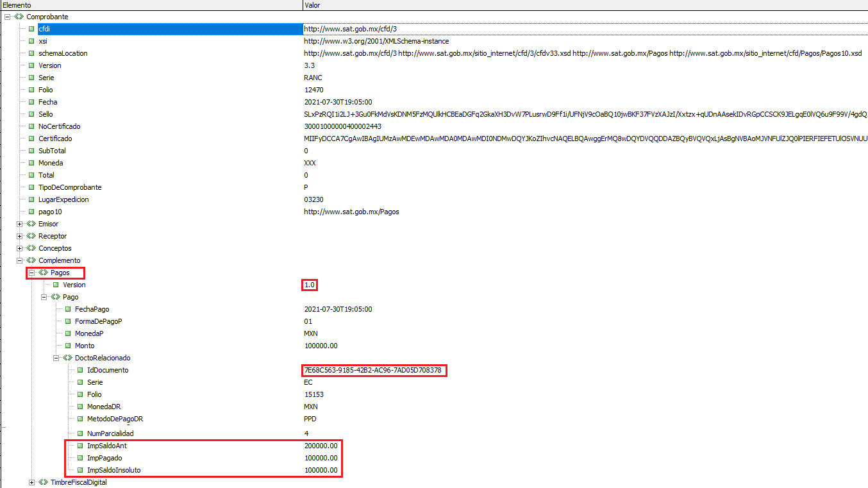The width and height of the screenshot is (868, 488).
Task: Click the green icon beside TipoDeComprobante
Action: click(31, 187)
